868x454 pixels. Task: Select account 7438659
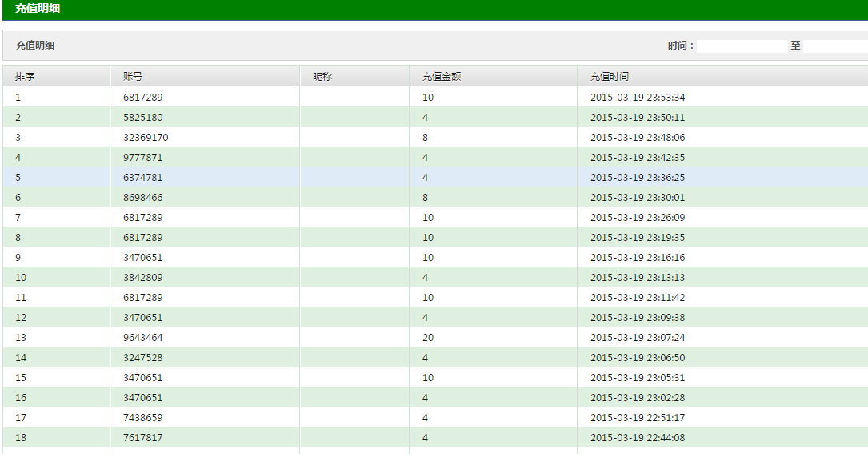(x=143, y=417)
